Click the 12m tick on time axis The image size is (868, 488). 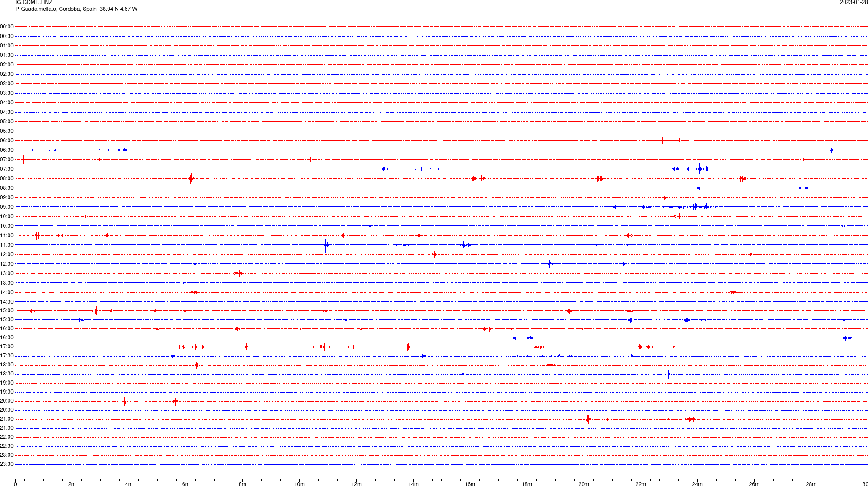click(x=356, y=484)
